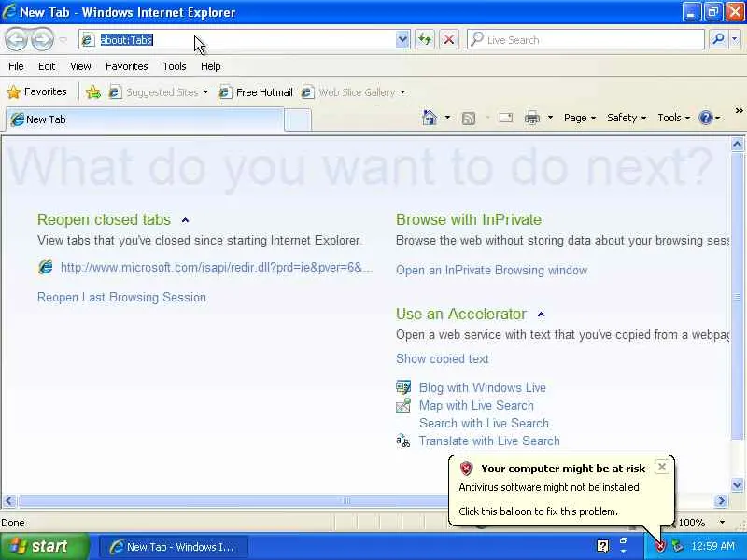Stop loading with the red X icon
Viewport: 747px width, 560px height.
pos(449,40)
